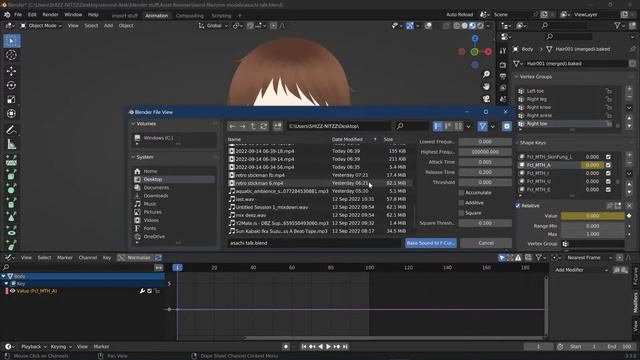The width and height of the screenshot is (640, 360).
Task: Open Downloads folder in System list
Action: pyautogui.click(x=174, y=196)
